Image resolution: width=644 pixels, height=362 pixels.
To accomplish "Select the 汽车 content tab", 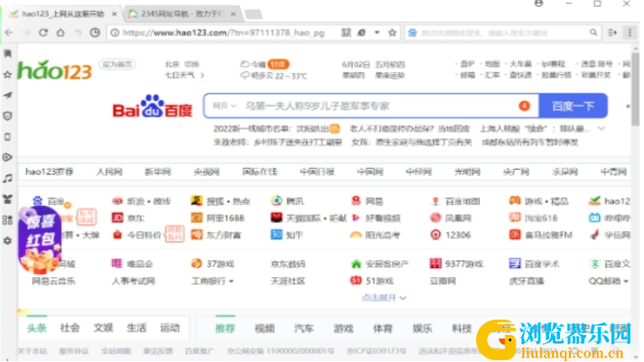I will pos(303,328).
